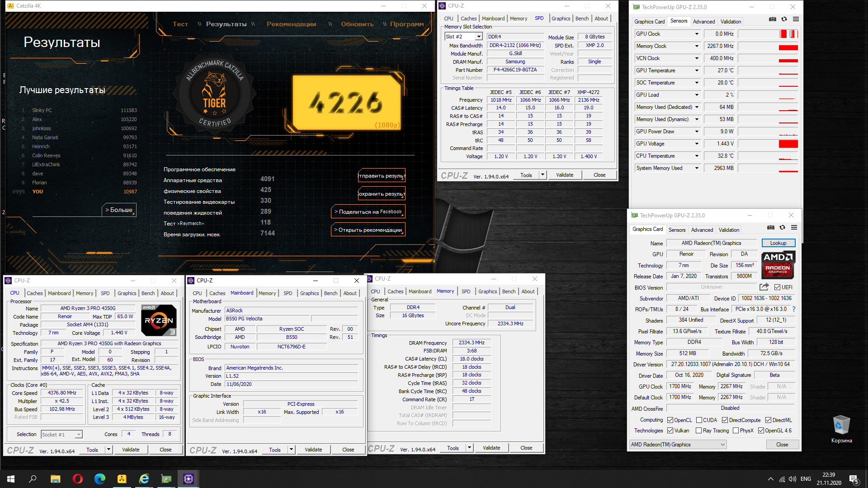Click Validate in CPU-Z SPD window
Image resolution: width=868 pixels, height=488 pixels.
565,175
